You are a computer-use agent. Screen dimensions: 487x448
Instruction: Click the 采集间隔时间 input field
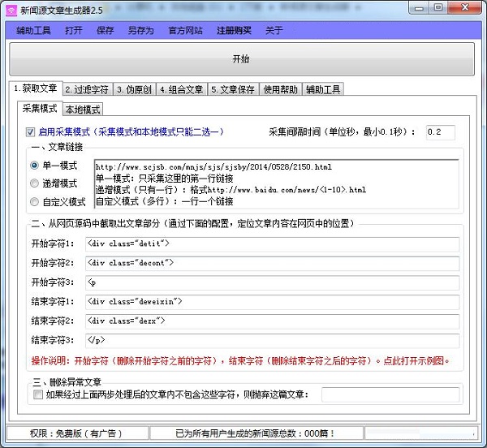click(441, 132)
